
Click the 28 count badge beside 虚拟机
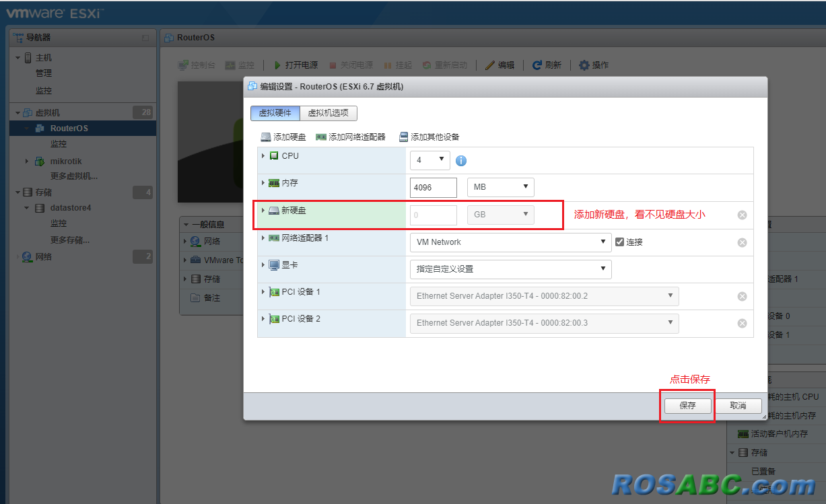click(x=143, y=112)
